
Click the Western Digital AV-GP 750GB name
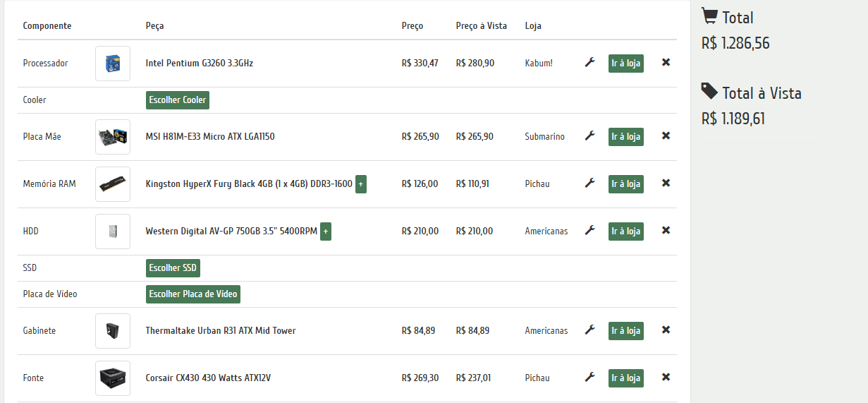[x=231, y=231]
